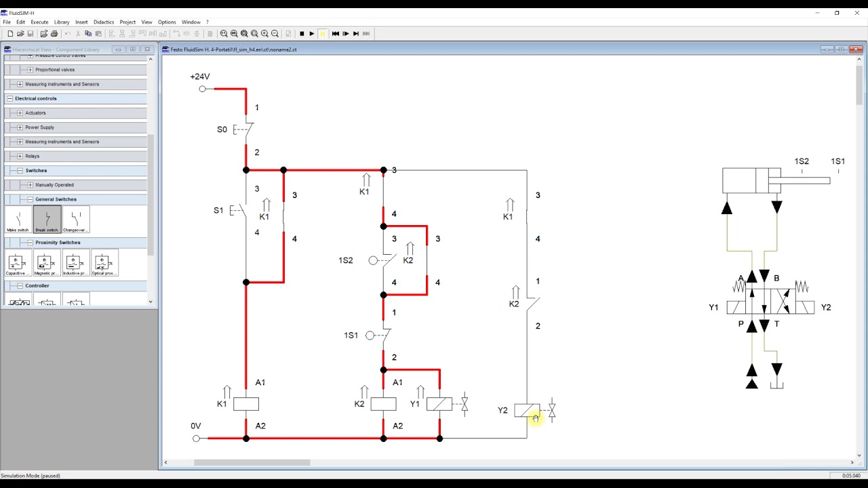
Task: Expand the Actuators tree node
Action: (x=20, y=113)
